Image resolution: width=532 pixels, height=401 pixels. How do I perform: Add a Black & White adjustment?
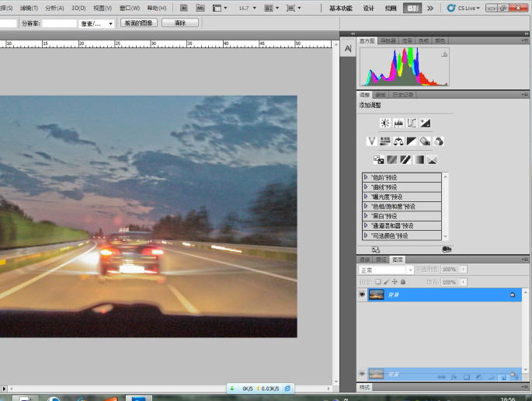tap(412, 141)
